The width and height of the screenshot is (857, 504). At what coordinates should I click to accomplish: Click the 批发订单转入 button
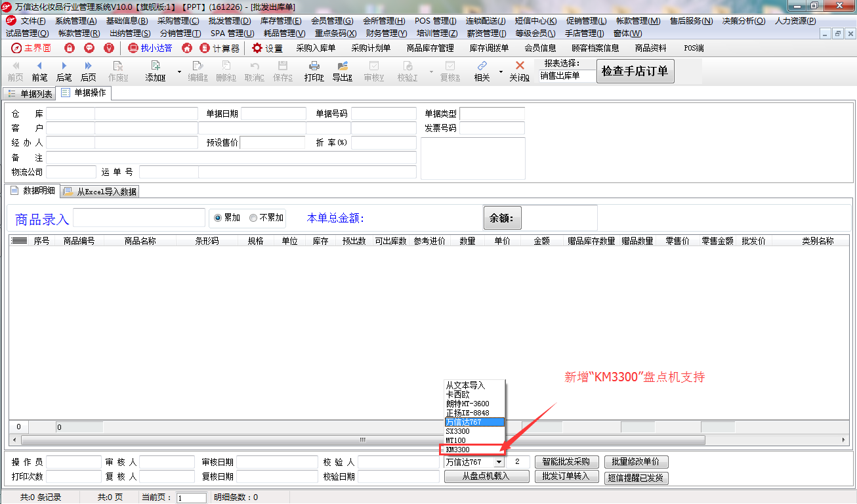566,476
